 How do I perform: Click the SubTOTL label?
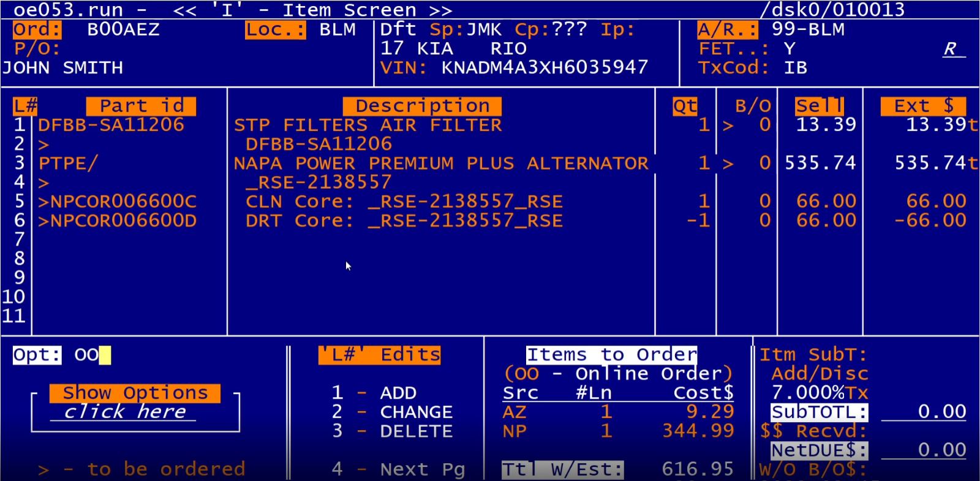[819, 412]
